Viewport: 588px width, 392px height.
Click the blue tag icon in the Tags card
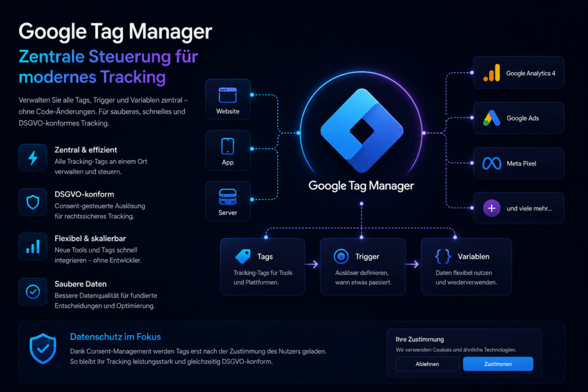pyautogui.click(x=243, y=257)
